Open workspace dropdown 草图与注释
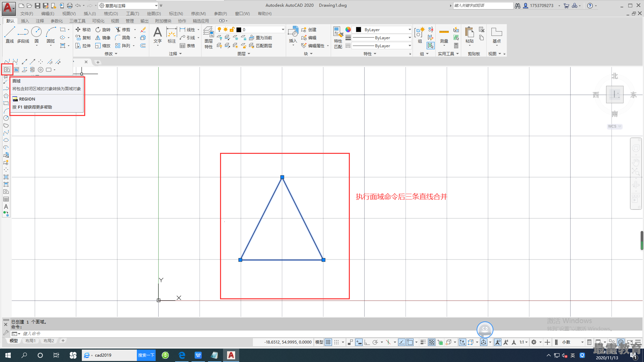Screen dimensions: 644x362 pos(128,6)
